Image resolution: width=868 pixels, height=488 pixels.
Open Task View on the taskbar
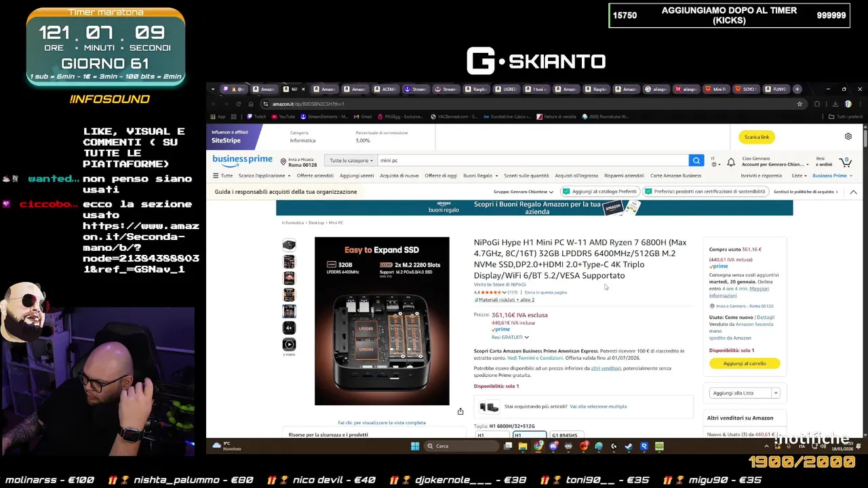(x=508, y=446)
